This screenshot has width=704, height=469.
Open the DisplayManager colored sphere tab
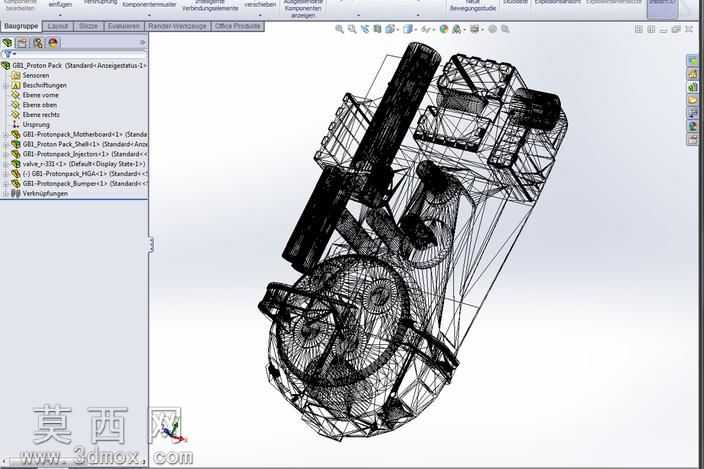coord(53,43)
